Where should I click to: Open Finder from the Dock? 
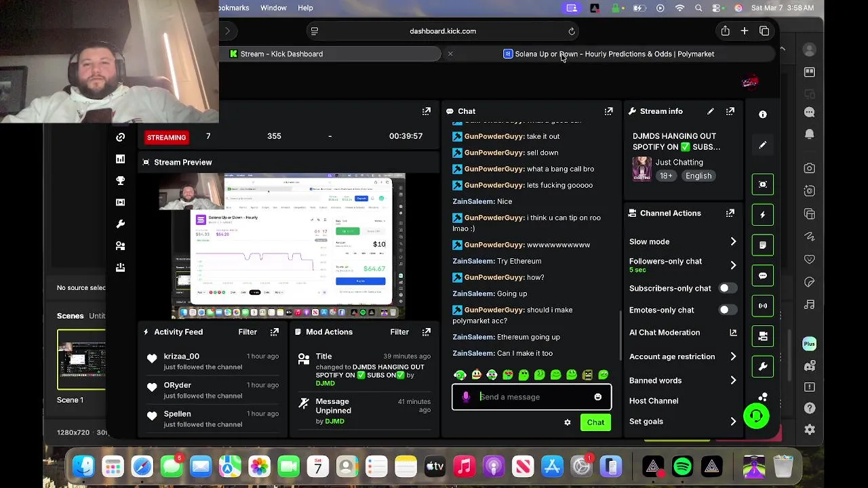pyautogui.click(x=83, y=466)
